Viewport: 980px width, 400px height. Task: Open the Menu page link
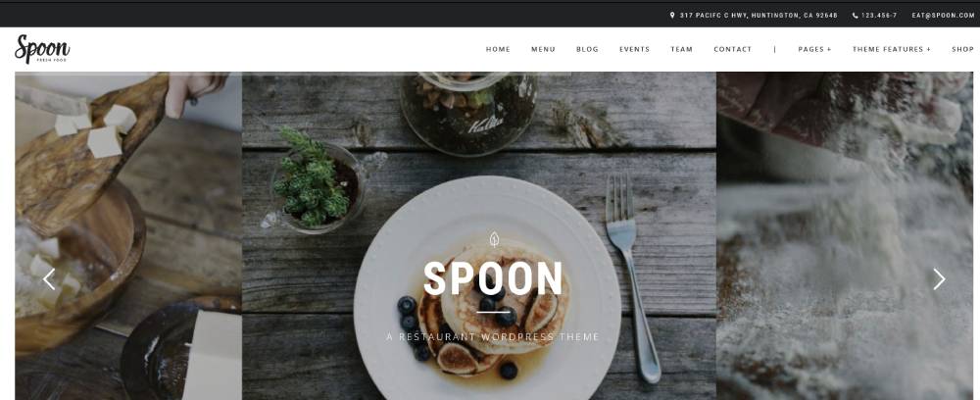pyautogui.click(x=543, y=49)
